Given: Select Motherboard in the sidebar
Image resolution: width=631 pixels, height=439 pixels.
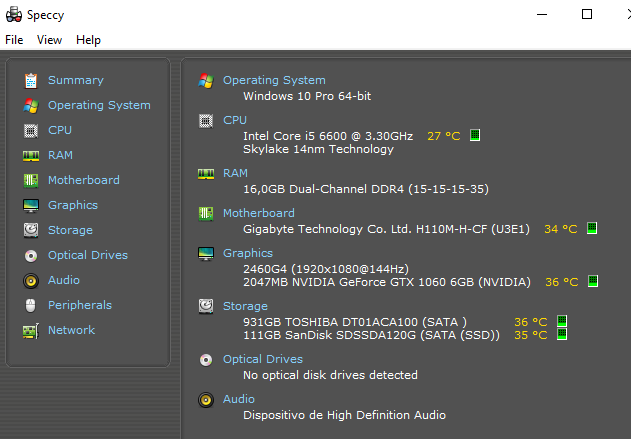Looking at the screenshot, I should pos(84,180).
